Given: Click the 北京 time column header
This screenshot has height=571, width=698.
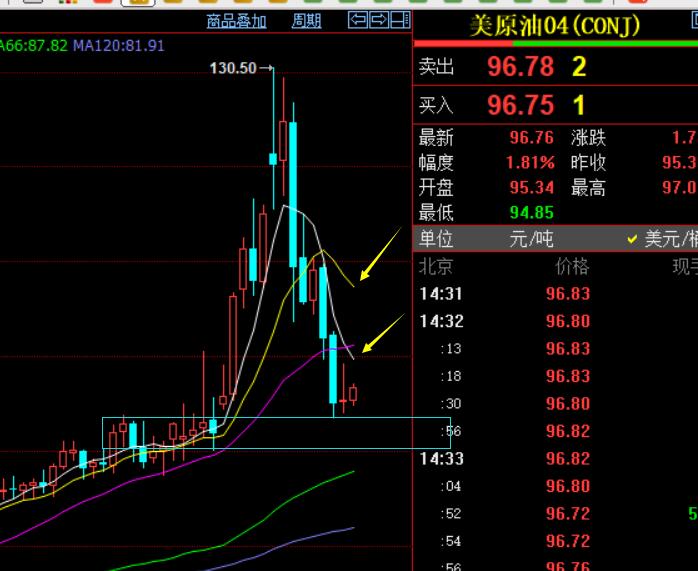Looking at the screenshot, I should pyautogui.click(x=437, y=267).
